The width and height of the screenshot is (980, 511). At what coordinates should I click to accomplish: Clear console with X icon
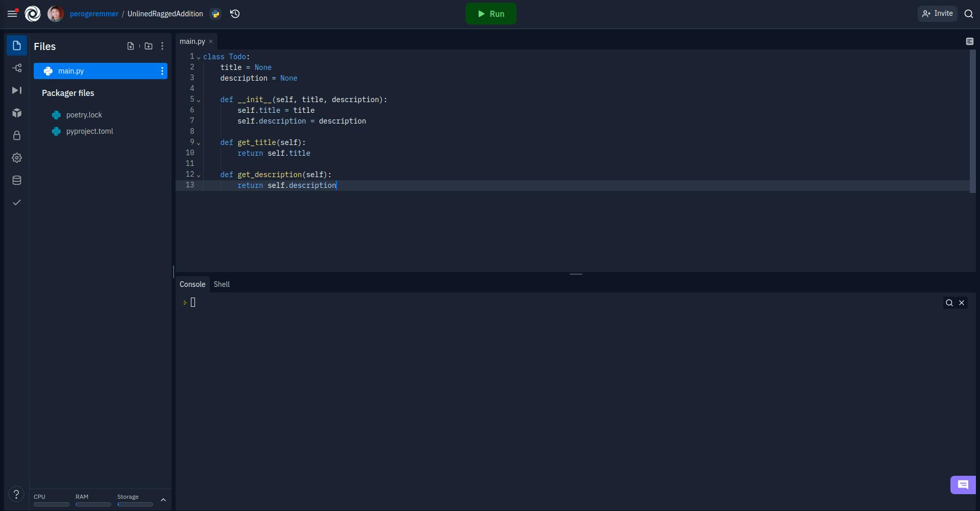[962, 303]
